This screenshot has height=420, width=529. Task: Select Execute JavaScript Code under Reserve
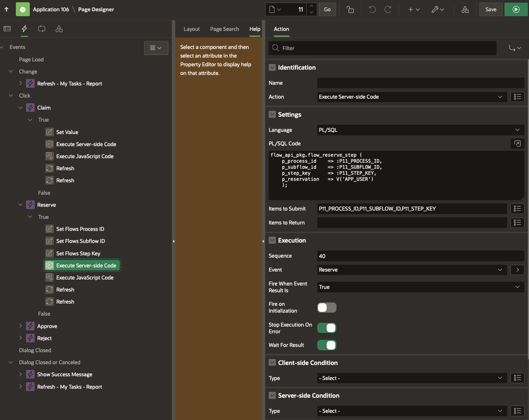pyautogui.click(x=85, y=278)
